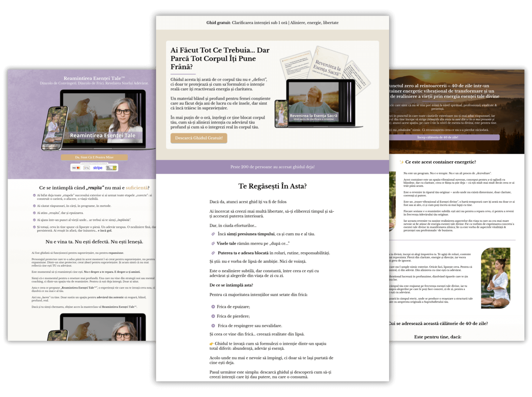Image resolution: width=532 pixels, height=397 pixels.
Task: Click "Da, Simt Că E Pentru Mine" button
Action: 94,157
